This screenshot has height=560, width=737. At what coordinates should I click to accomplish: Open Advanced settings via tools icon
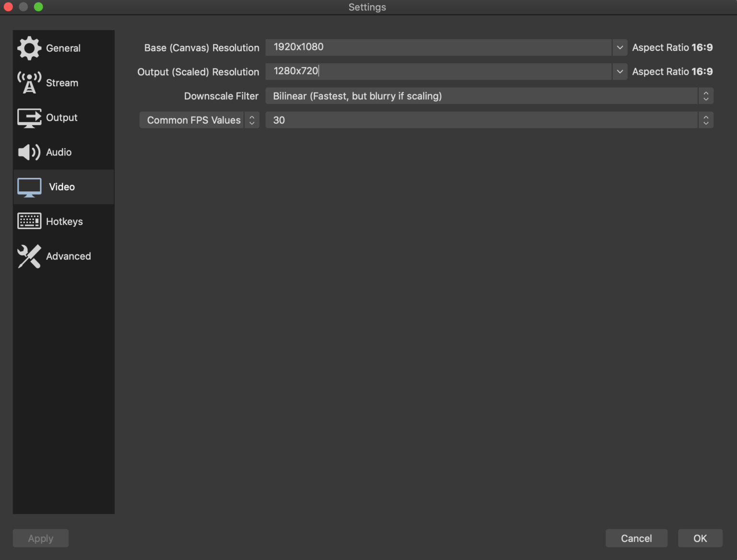[x=29, y=256]
